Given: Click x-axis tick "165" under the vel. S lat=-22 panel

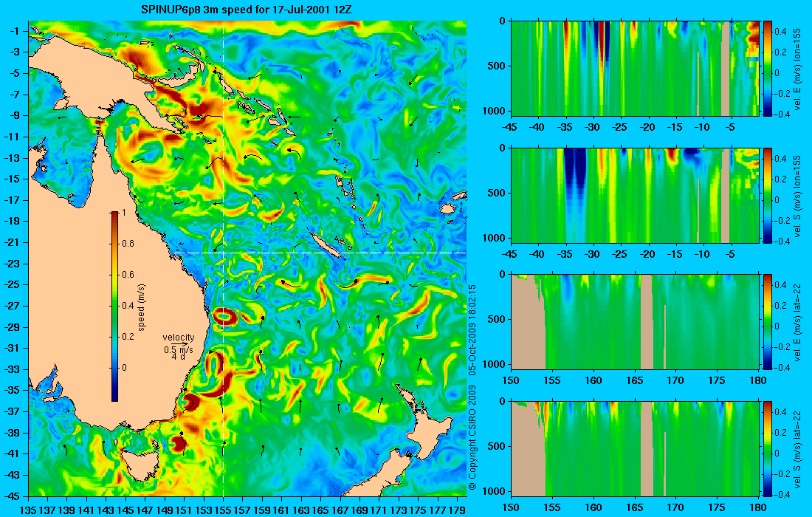Looking at the screenshot, I should (x=634, y=507).
